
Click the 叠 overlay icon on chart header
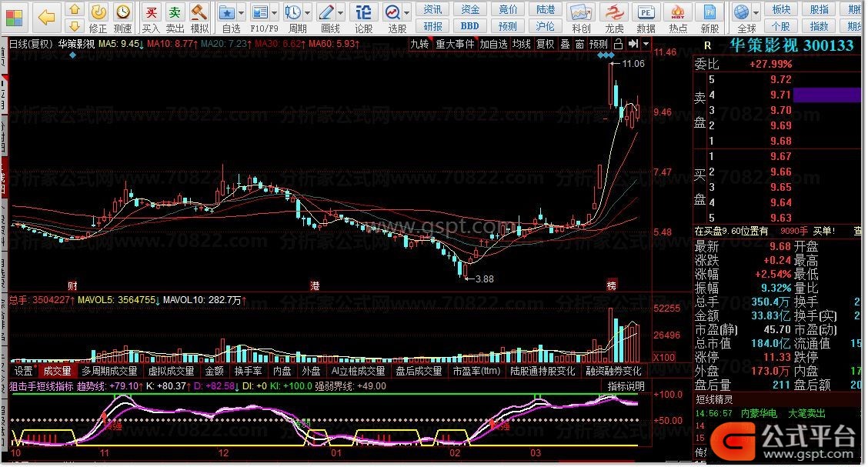pos(565,44)
